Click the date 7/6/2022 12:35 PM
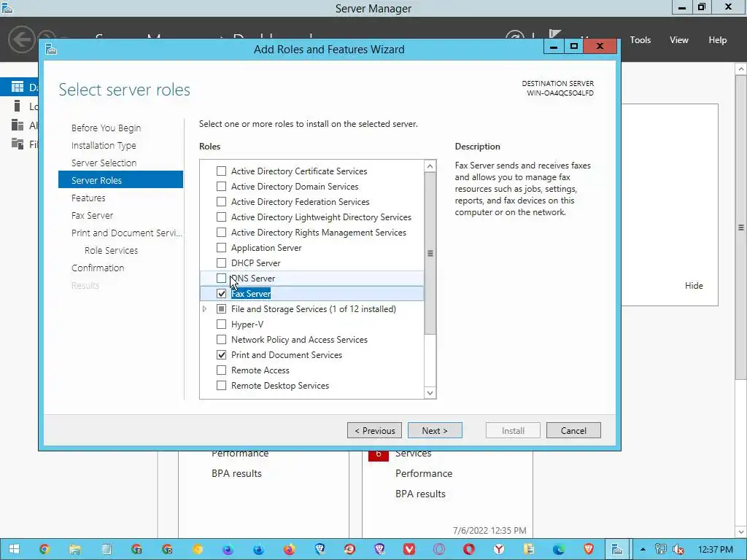The width and height of the screenshot is (747, 560). point(489,531)
